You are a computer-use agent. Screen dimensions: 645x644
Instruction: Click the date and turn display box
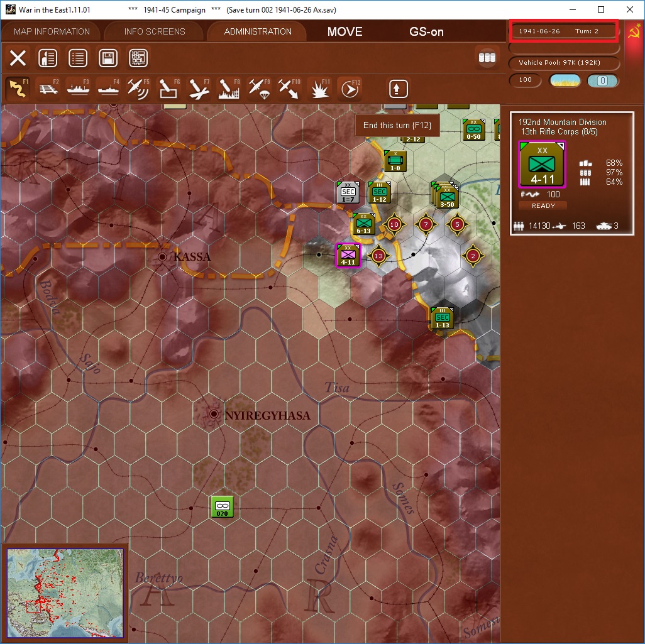563,31
